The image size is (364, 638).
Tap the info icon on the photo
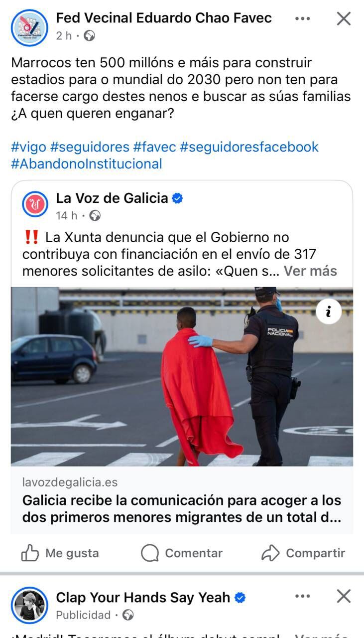329,312
